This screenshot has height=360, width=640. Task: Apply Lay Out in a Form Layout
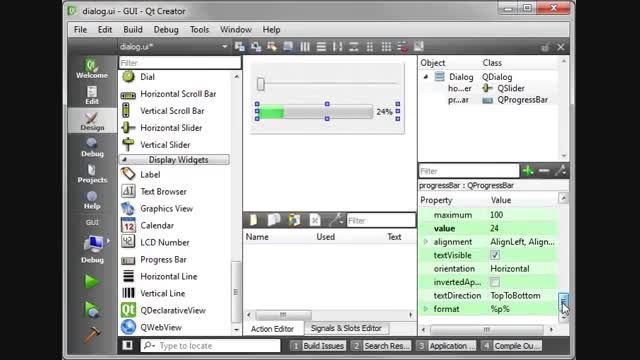tap(370, 47)
